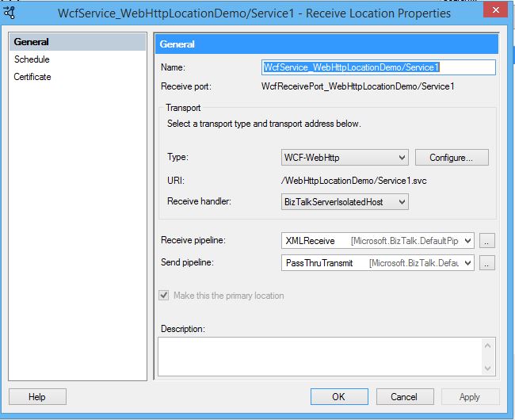Open the Schedule page

pos(32,59)
